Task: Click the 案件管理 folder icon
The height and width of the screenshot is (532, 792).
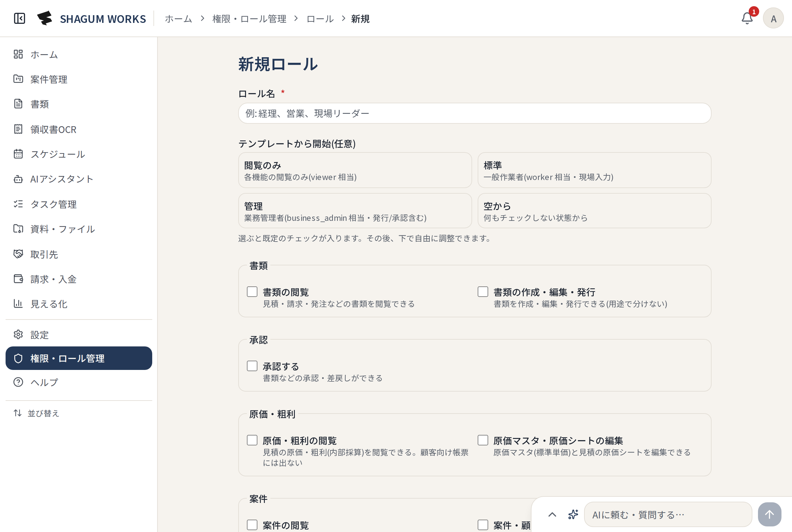Action: [x=18, y=79]
